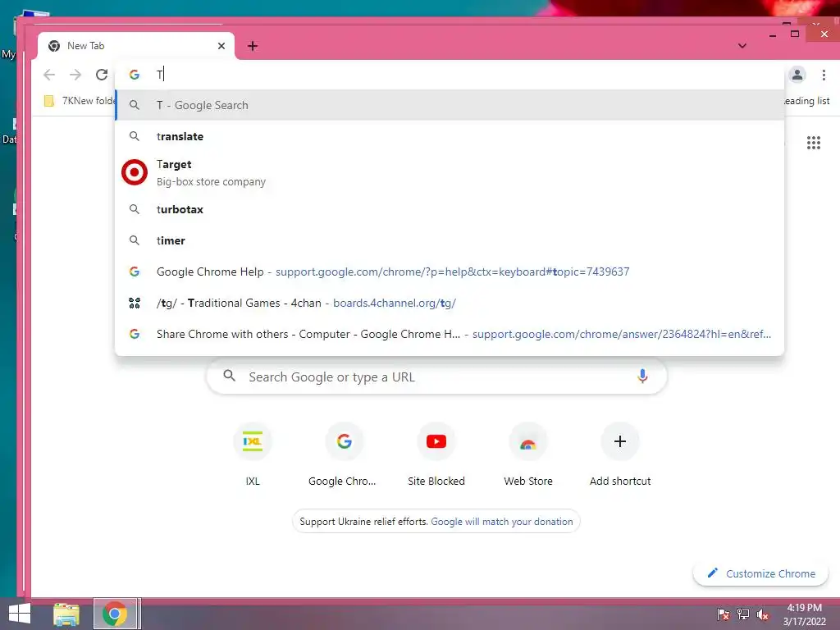Select 'T - Google Search' suggestion
The width and height of the screenshot is (840, 630).
[x=450, y=105]
